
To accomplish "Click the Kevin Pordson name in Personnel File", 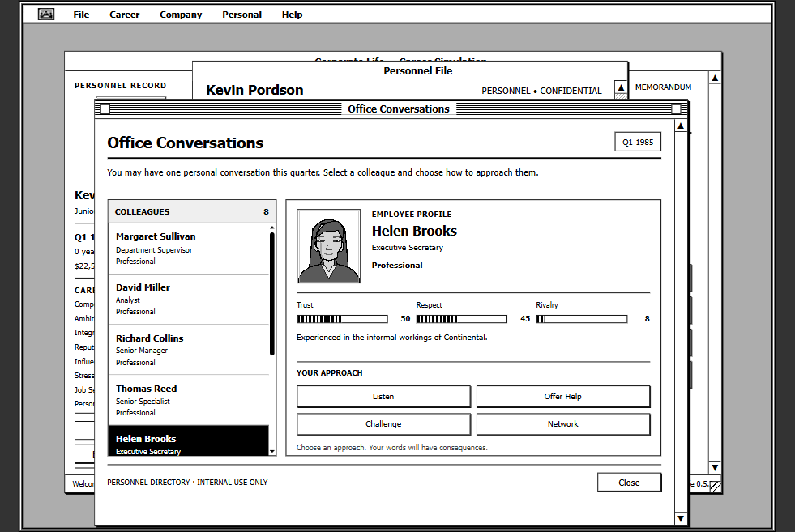I will click(x=254, y=90).
